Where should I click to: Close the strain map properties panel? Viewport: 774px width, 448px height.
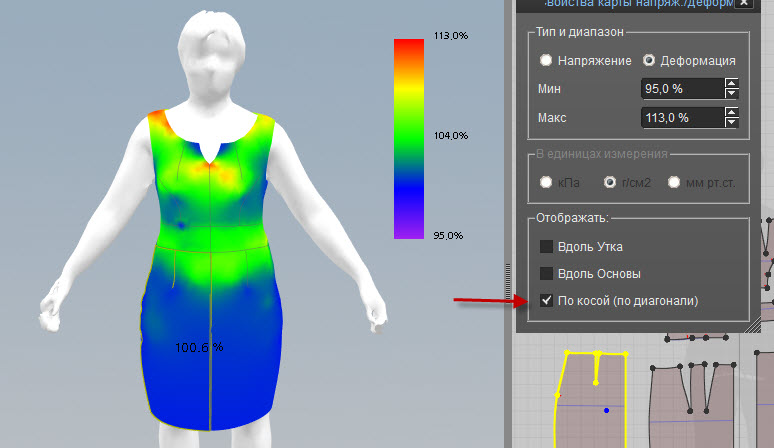(x=745, y=5)
